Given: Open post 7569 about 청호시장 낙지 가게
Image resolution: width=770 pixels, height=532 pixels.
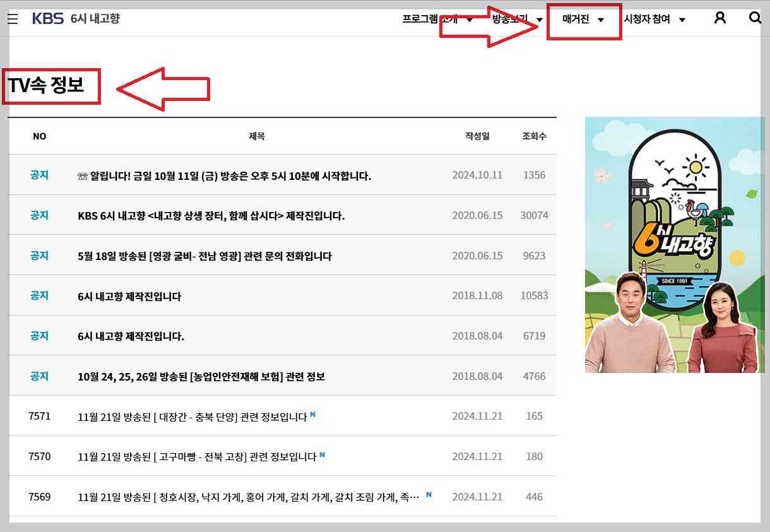Looking at the screenshot, I should click(x=249, y=497).
